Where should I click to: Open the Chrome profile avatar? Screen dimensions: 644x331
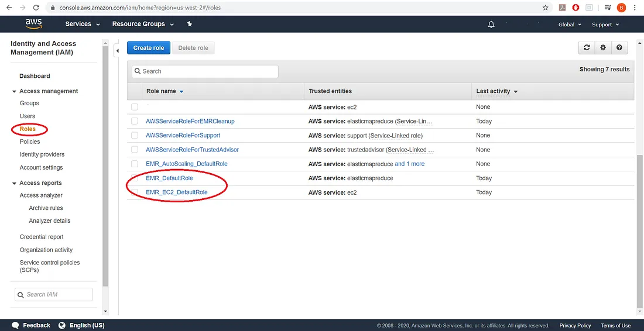[621, 8]
